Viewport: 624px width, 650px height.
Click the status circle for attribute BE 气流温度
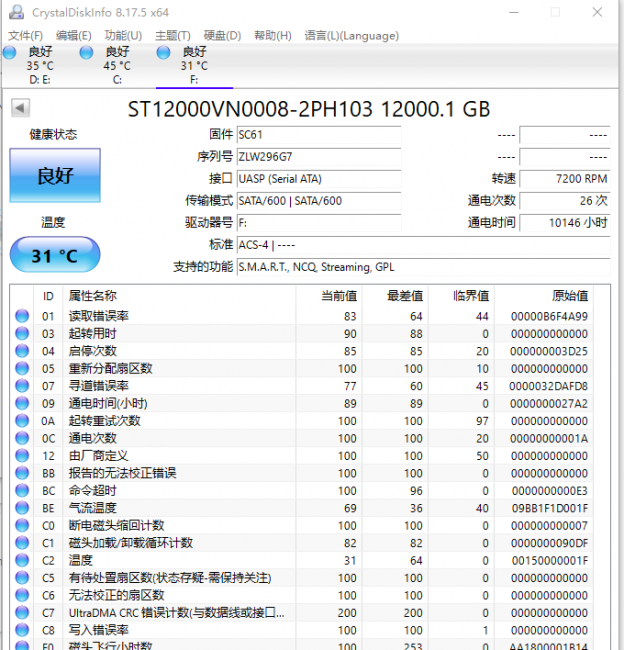[x=22, y=508]
